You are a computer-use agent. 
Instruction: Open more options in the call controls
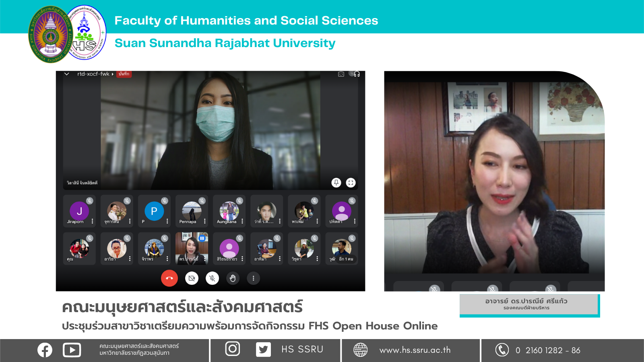click(x=253, y=278)
